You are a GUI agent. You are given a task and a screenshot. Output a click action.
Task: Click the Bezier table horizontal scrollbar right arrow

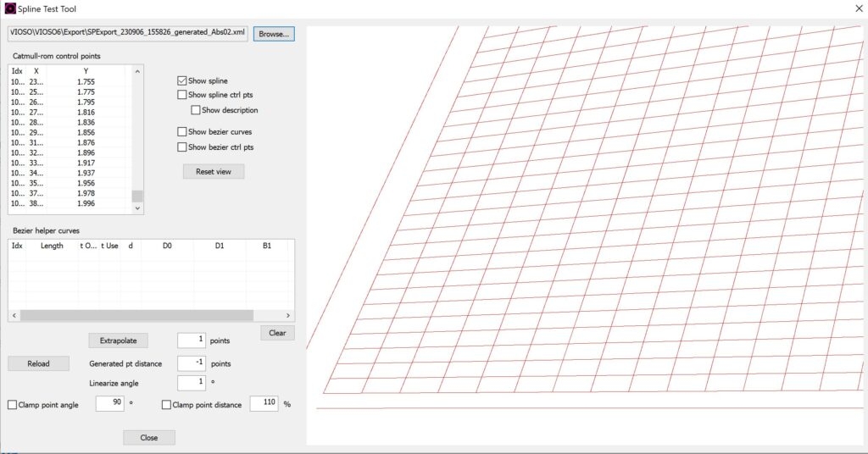pyautogui.click(x=289, y=315)
